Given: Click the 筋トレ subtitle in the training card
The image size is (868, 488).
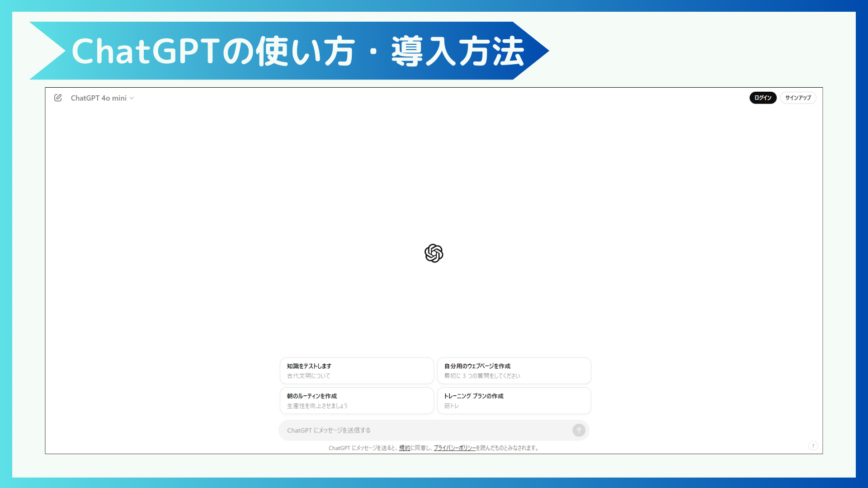Looking at the screenshot, I should [452, 406].
